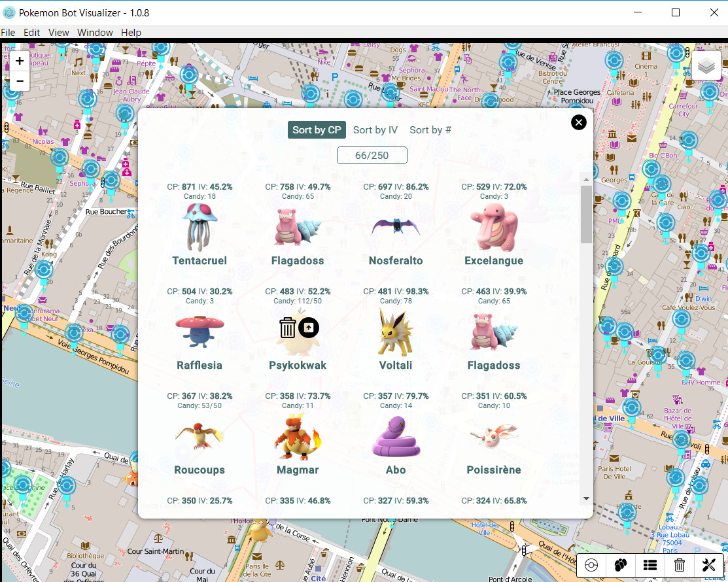Click the Psykokwak name label

298,366
